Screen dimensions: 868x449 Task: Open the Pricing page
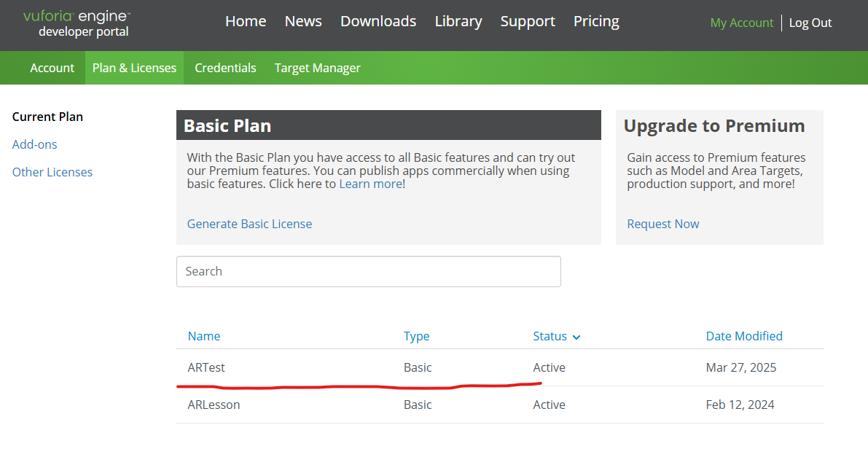(596, 22)
